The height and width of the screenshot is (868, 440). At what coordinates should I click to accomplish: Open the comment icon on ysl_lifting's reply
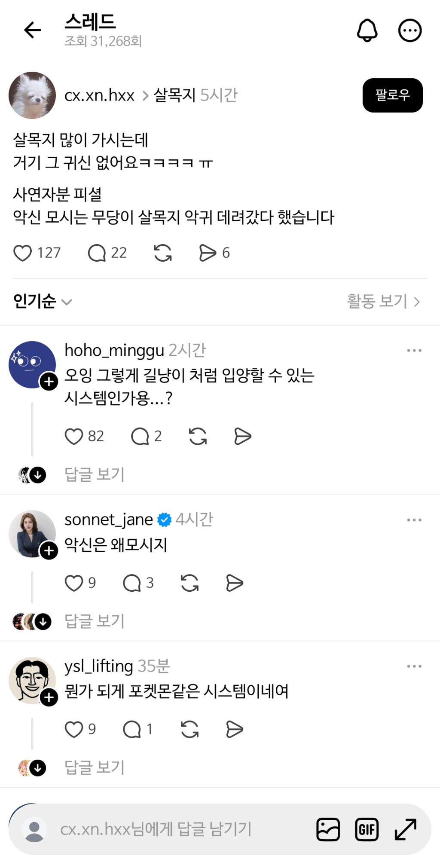(132, 729)
